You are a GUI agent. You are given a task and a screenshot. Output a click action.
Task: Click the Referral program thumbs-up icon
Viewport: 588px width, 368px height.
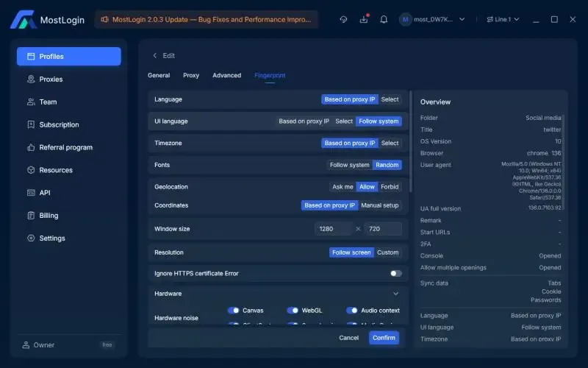click(31, 147)
